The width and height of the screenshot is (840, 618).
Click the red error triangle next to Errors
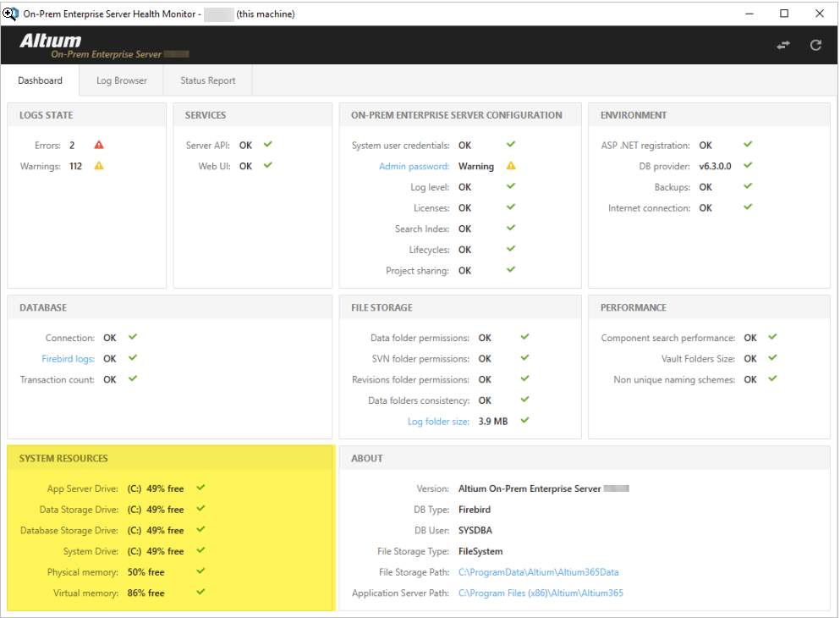(x=99, y=145)
